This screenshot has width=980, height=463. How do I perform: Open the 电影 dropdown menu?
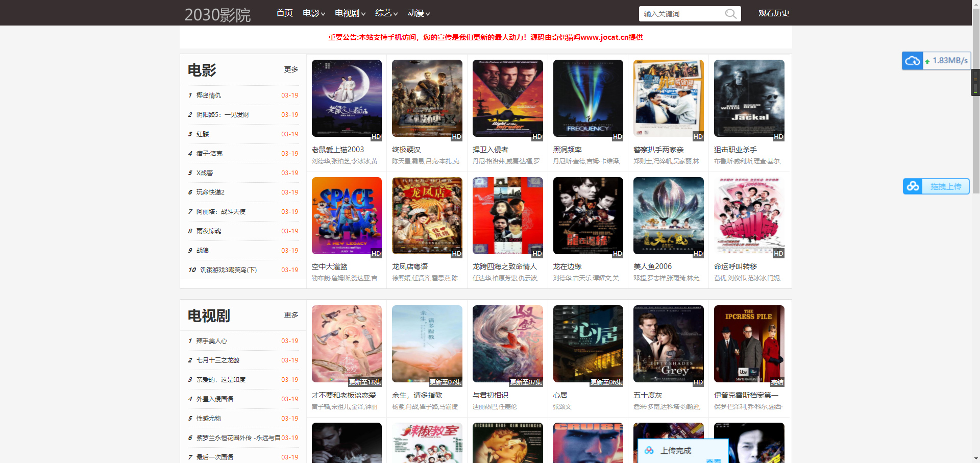[313, 13]
